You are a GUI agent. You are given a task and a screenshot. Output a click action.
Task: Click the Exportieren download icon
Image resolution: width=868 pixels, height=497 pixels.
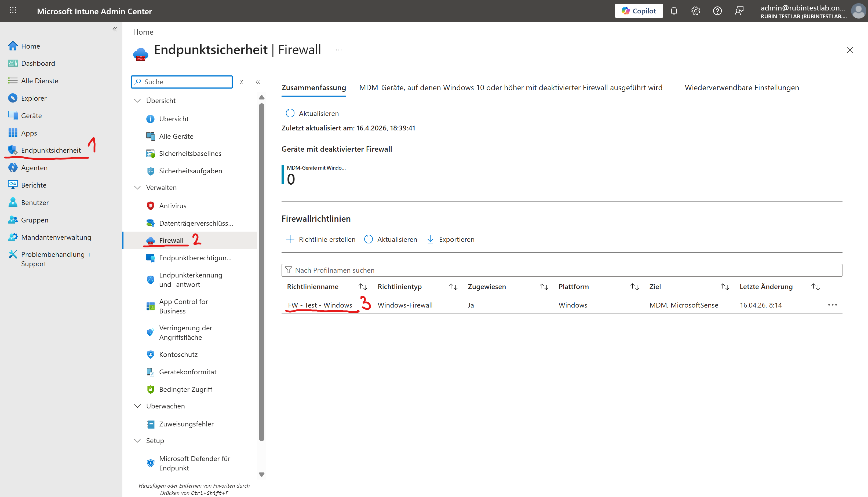[431, 239]
